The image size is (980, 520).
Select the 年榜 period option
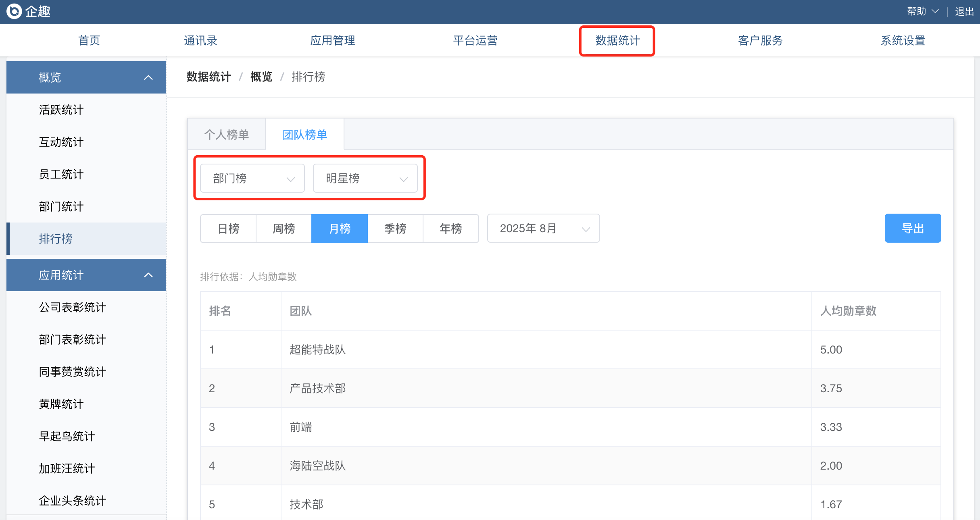(x=451, y=229)
